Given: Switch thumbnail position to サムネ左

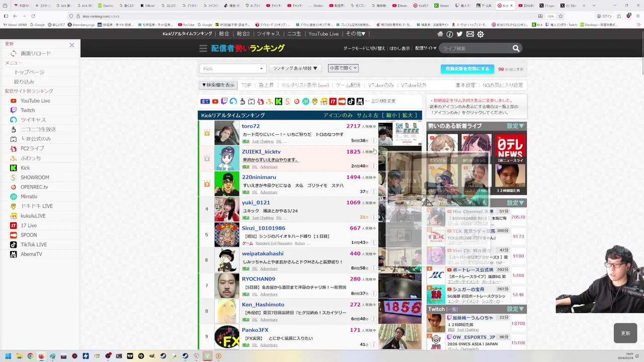Looking at the screenshot, I should pyautogui.click(x=368, y=115).
